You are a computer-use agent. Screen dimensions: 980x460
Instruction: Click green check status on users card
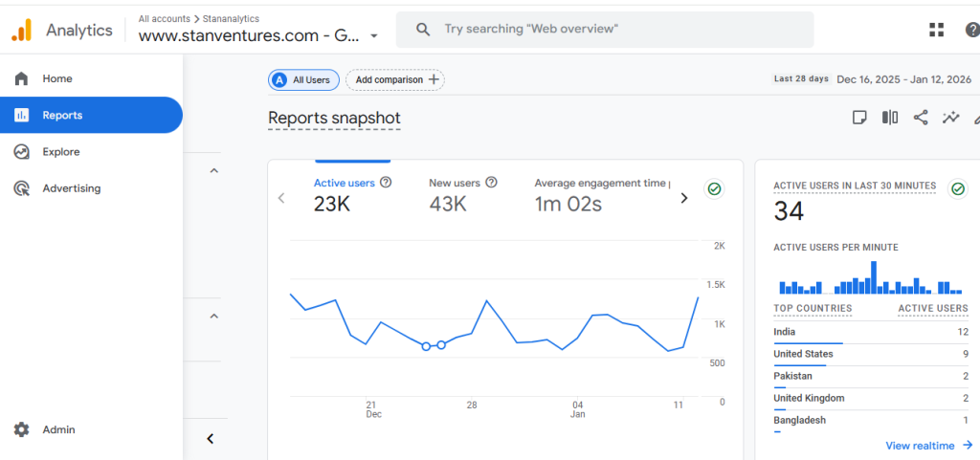(714, 189)
